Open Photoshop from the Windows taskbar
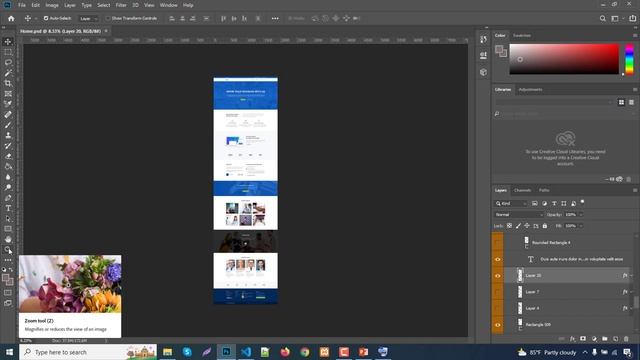Viewport: 640px width, 360px height. pyautogui.click(x=226, y=352)
